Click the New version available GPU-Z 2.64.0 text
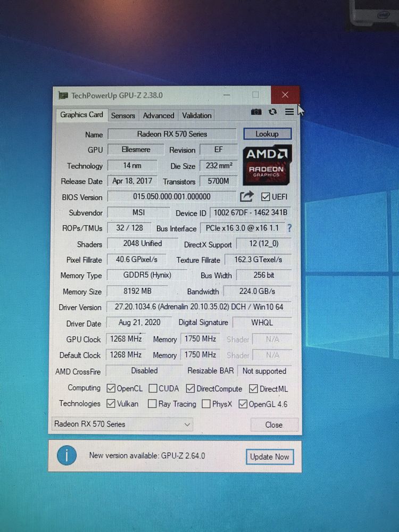 147,456
